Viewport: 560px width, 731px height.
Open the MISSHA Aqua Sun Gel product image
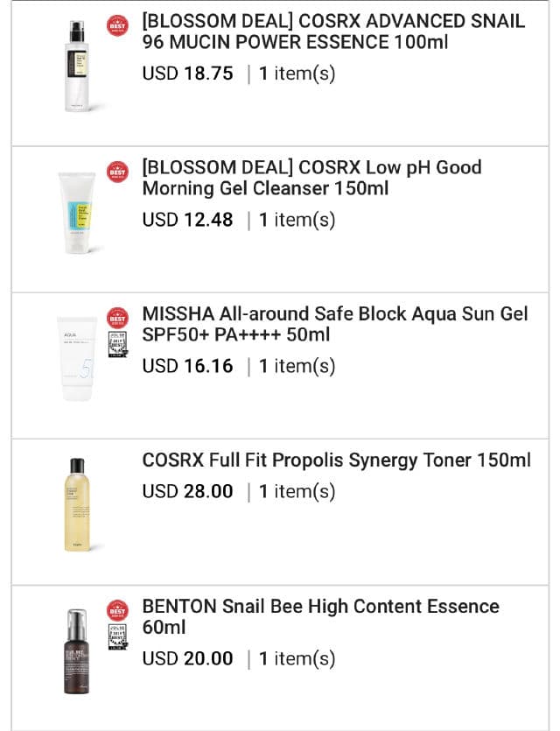tap(77, 358)
